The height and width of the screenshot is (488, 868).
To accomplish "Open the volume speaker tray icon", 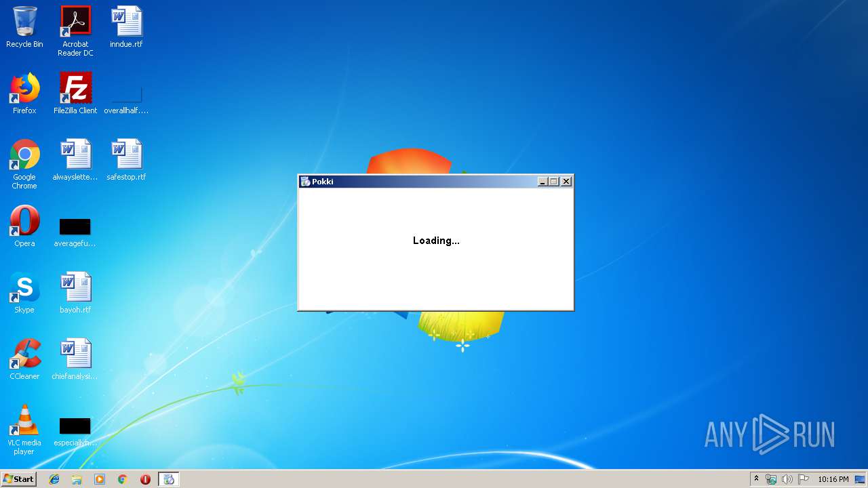I will click(x=787, y=479).
